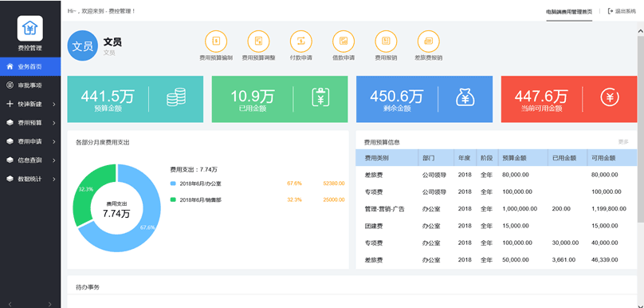
Task: Click the 3,661.00 used amount cell
Action: coord(564,260)
